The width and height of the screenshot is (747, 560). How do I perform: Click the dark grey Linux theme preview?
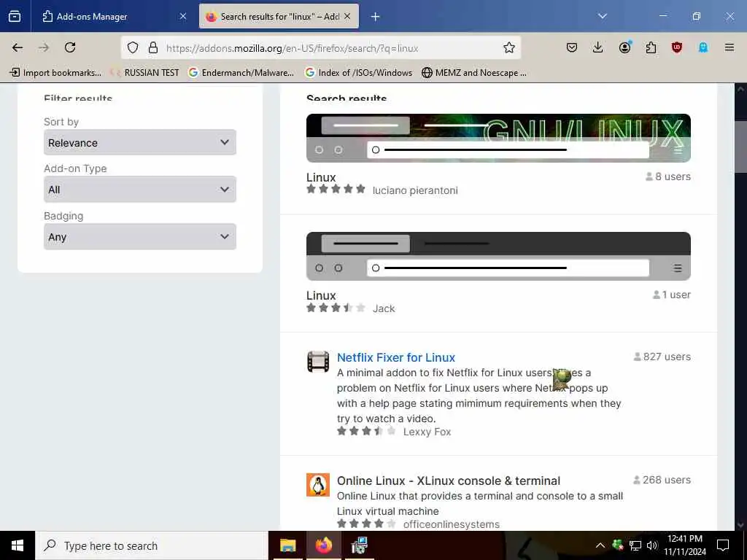[498, 256]
